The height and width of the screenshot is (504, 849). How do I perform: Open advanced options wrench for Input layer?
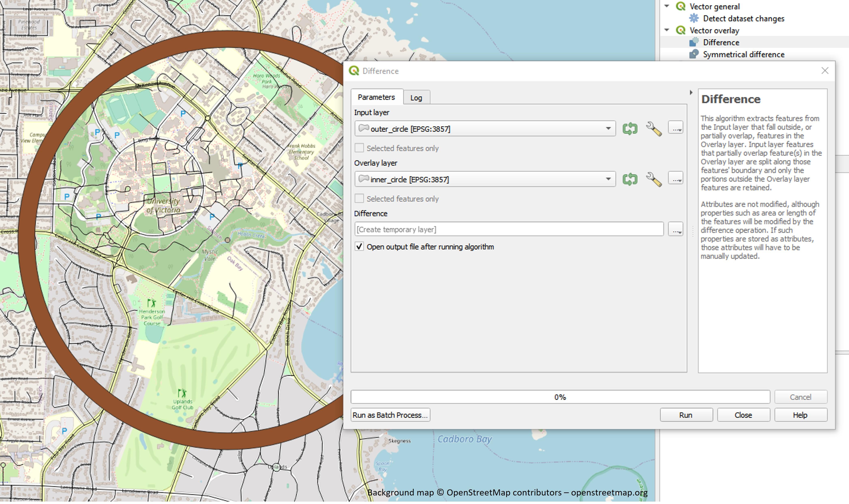click(654, 129)
